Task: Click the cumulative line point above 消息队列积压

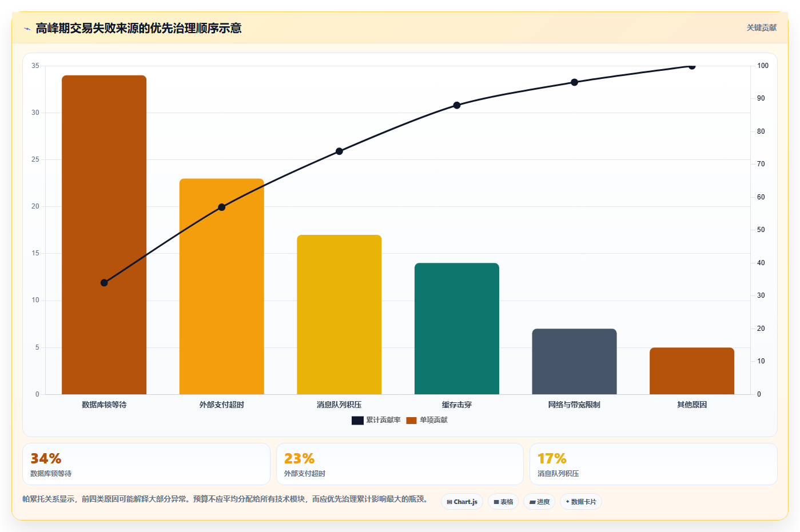Action: tap(339, 151)
